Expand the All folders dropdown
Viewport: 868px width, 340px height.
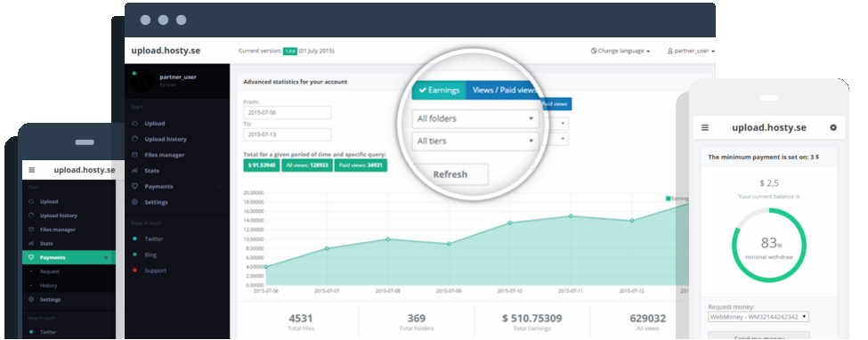[x=475, y=118]
